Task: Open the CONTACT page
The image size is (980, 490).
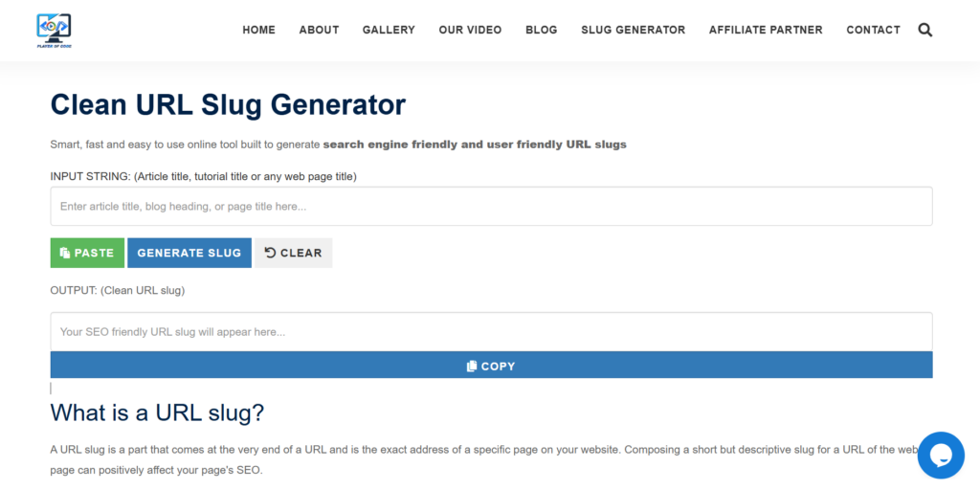Action: (873, 30)
